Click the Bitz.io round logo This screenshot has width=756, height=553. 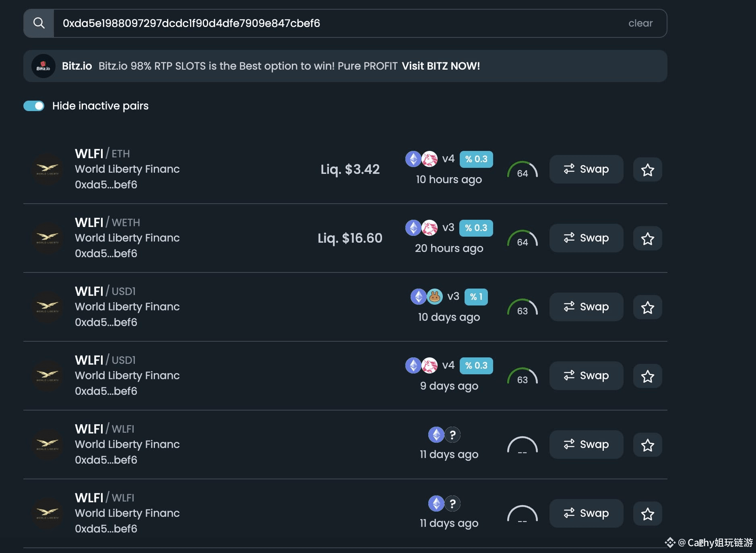43,66
